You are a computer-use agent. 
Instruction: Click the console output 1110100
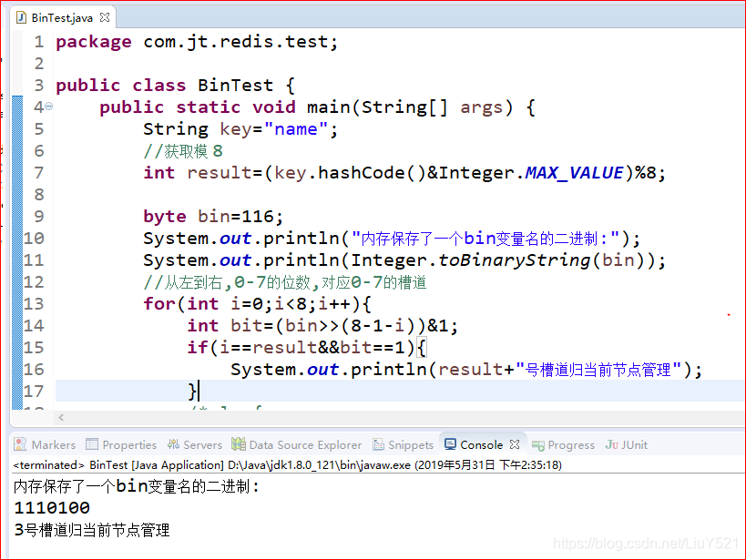click(x=52, y=508)
